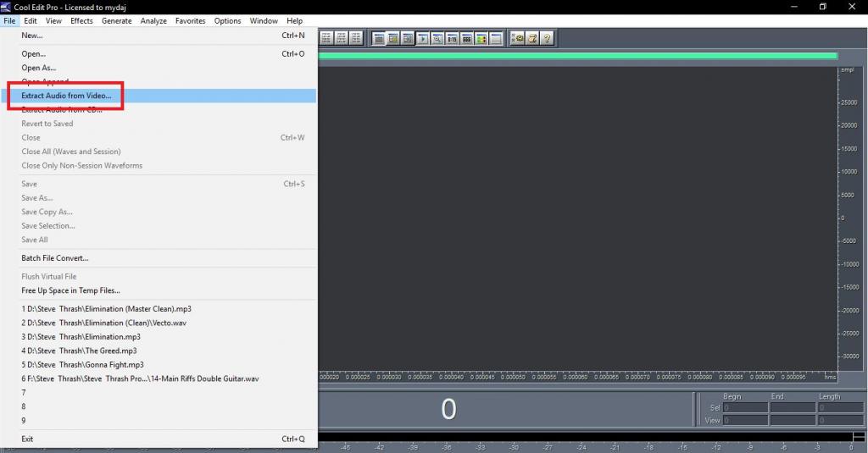868x453 pixels.
Task: Toggle the Cue List window icon
Action: click(393, 38)
